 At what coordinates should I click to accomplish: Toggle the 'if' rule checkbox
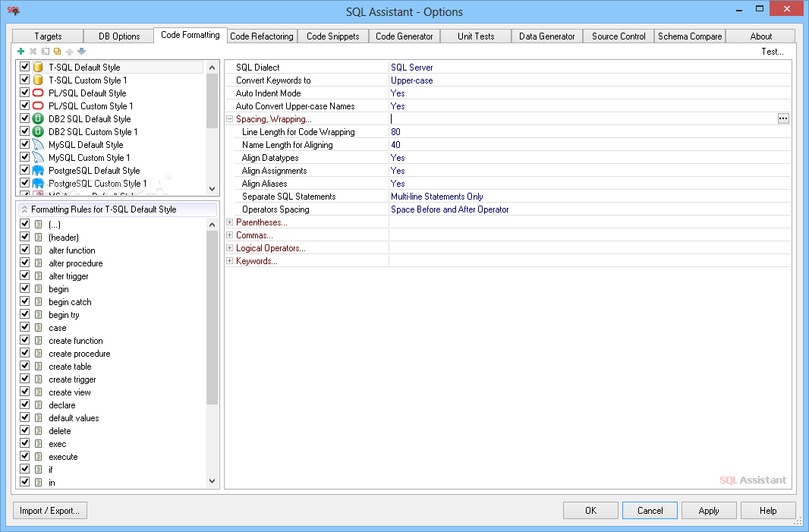[x=24, y=469]
